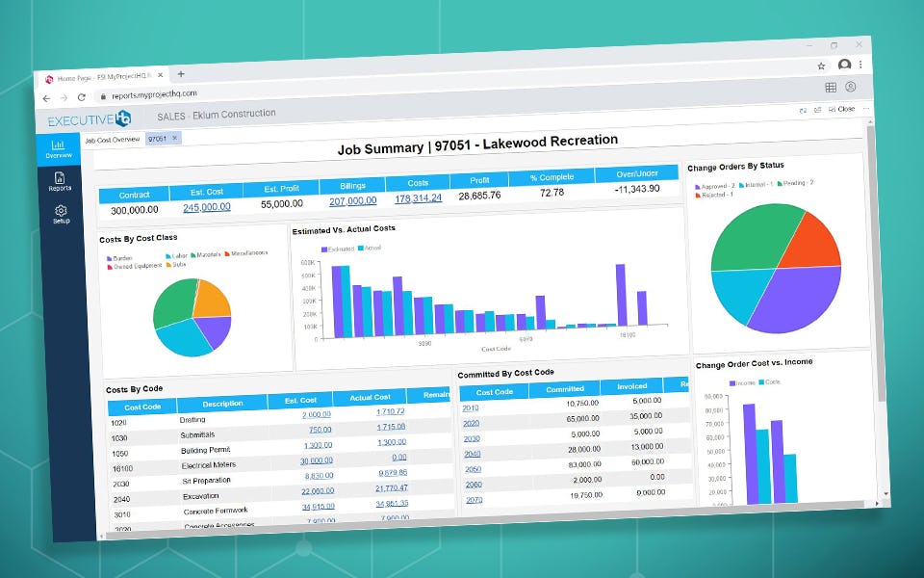
Task: Toggle Subs legend in Cost Class chart
Action: (176, 265)
